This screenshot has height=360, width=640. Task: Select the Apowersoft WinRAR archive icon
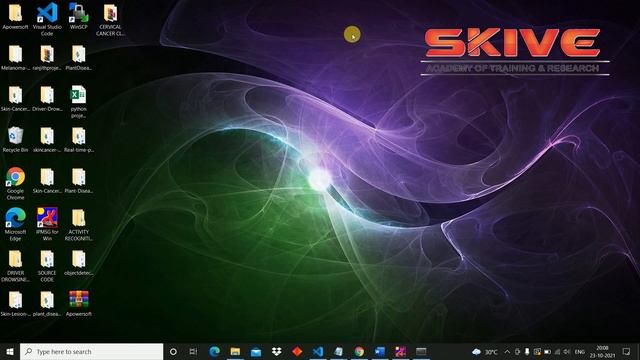78,303
